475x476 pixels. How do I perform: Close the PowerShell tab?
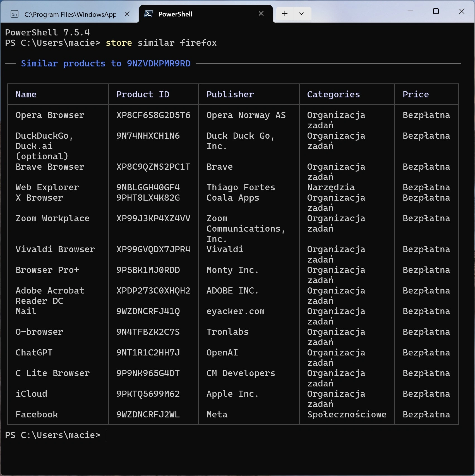[261, 13]
